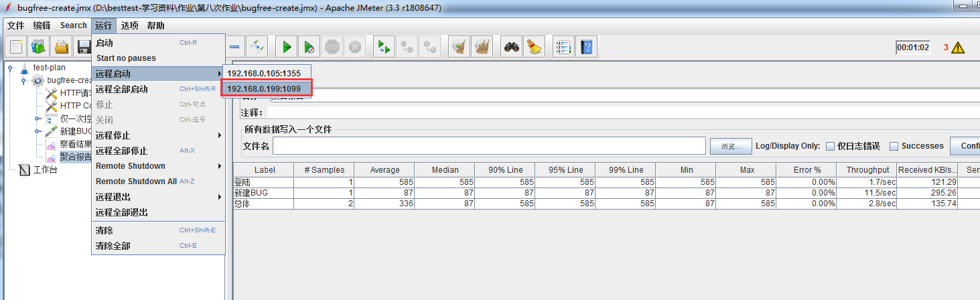Click the Reset Search yellow broom icon
This screenshot has width=980, height=300.
[x=534, y=47]
